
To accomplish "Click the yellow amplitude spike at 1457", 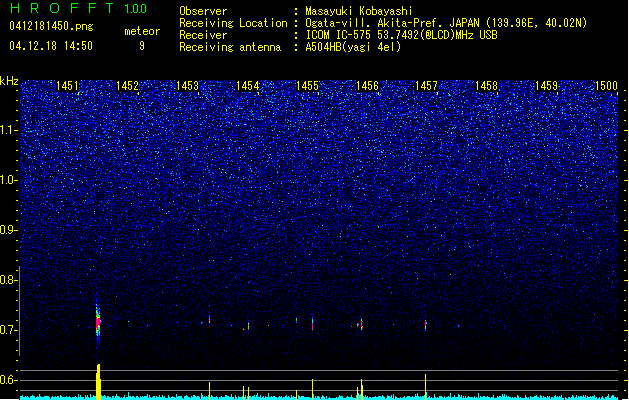I will pos(426,386).
